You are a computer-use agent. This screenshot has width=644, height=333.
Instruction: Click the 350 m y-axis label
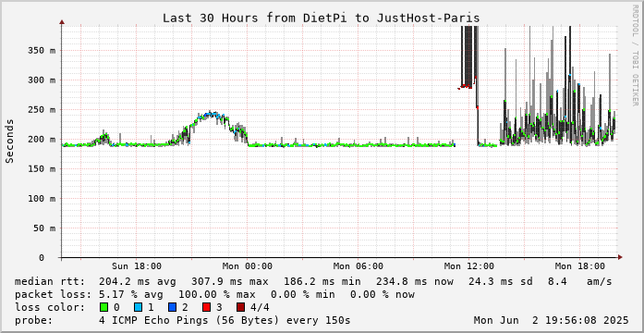42,51
